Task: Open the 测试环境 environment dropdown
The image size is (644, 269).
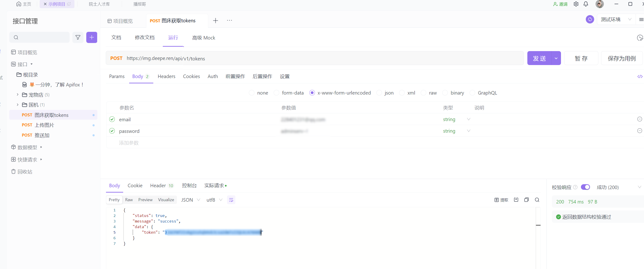Action: [616, 19]
